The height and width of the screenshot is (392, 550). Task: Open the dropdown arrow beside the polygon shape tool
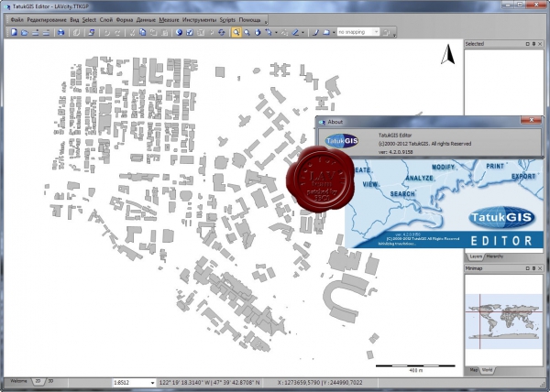coord(334,33)
